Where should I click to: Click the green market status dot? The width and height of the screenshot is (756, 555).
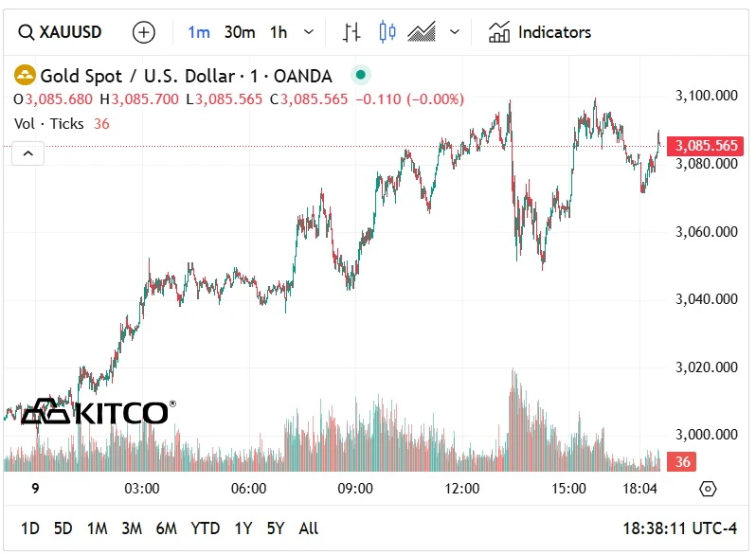click(x=360, y=75)
